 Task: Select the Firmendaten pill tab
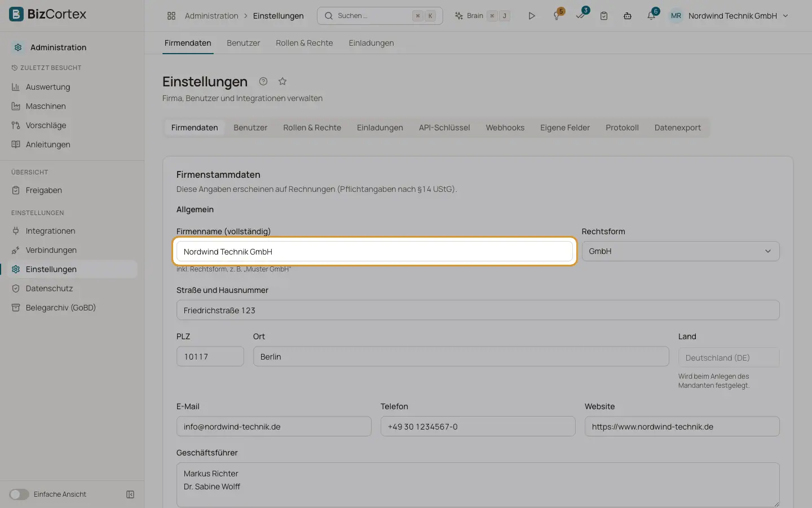click(195, 128)
